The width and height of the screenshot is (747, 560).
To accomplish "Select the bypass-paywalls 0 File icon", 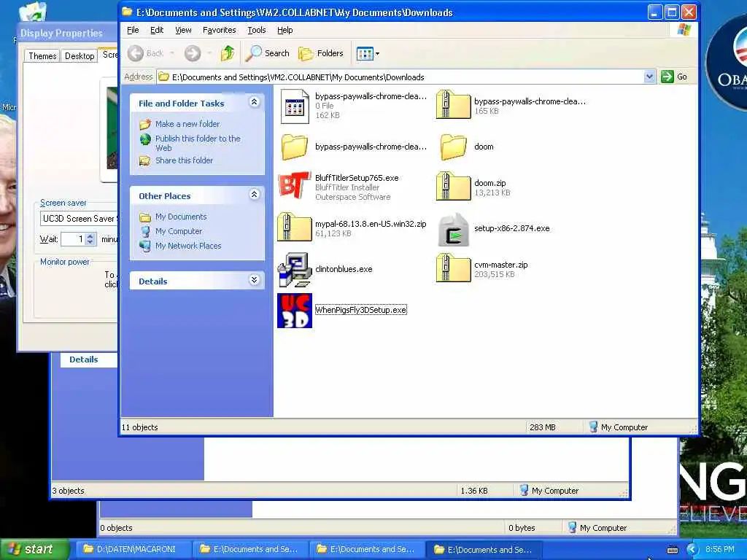I will [x=295, y=106].
